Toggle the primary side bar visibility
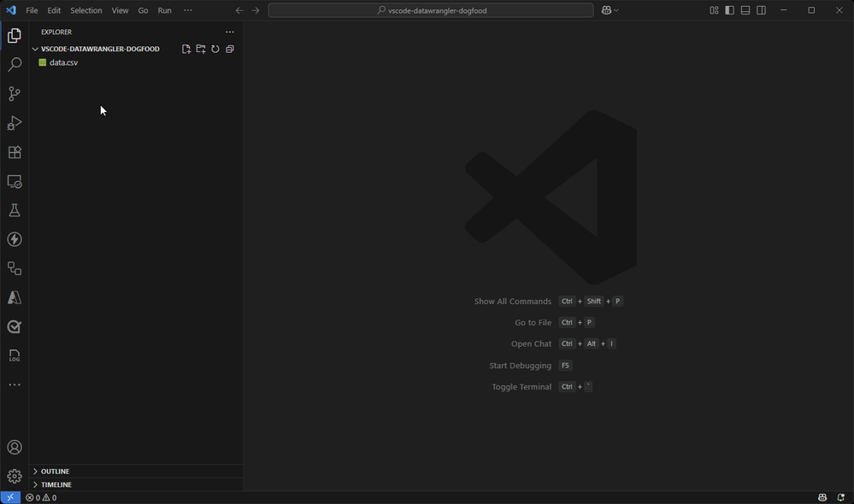Screen dimensions: 854x504 730,10
